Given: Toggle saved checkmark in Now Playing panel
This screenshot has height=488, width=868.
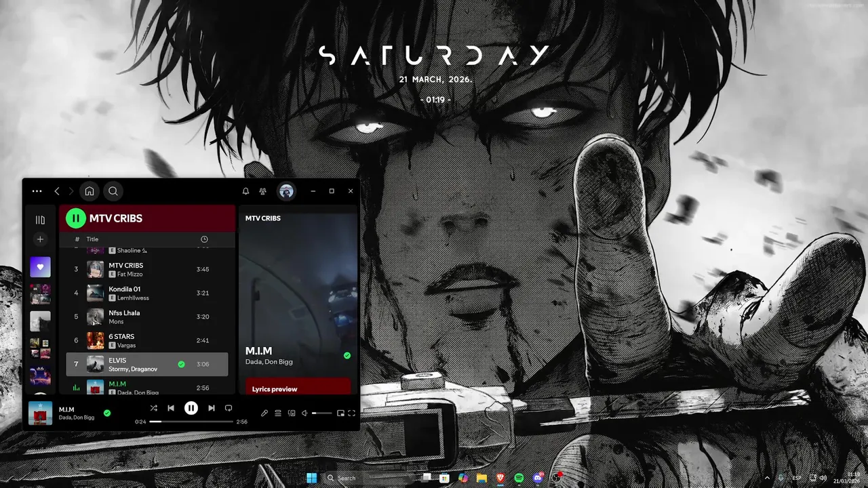Looking at the screenshot, I should [x=347, y=355].
